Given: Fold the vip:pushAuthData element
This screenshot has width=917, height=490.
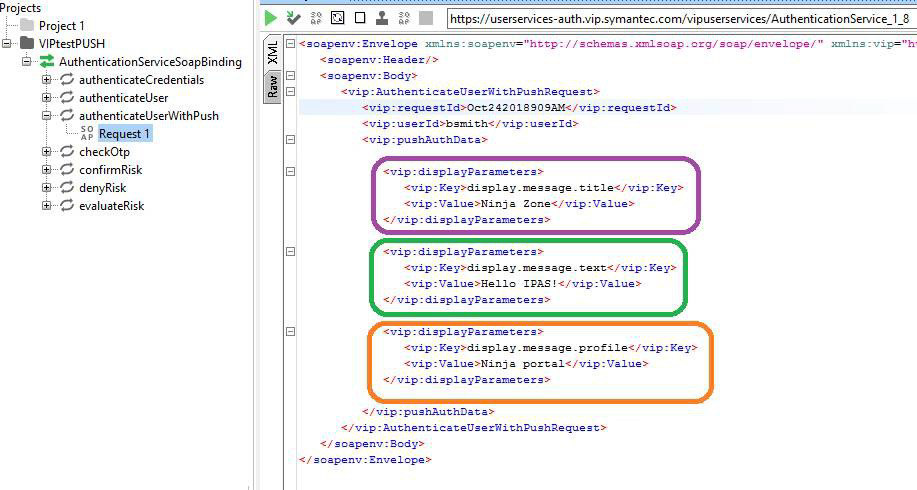Looking at the screenshot, I should (x=290, y=140).
